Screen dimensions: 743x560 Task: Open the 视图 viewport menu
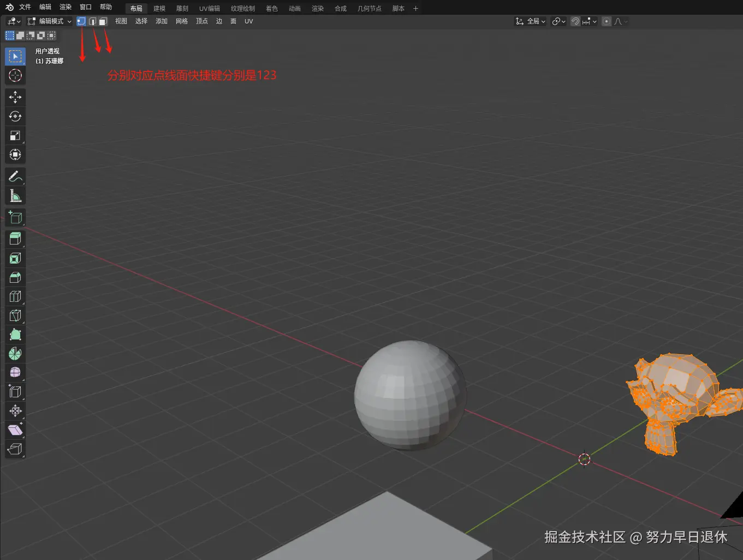(x=121, y=21)
